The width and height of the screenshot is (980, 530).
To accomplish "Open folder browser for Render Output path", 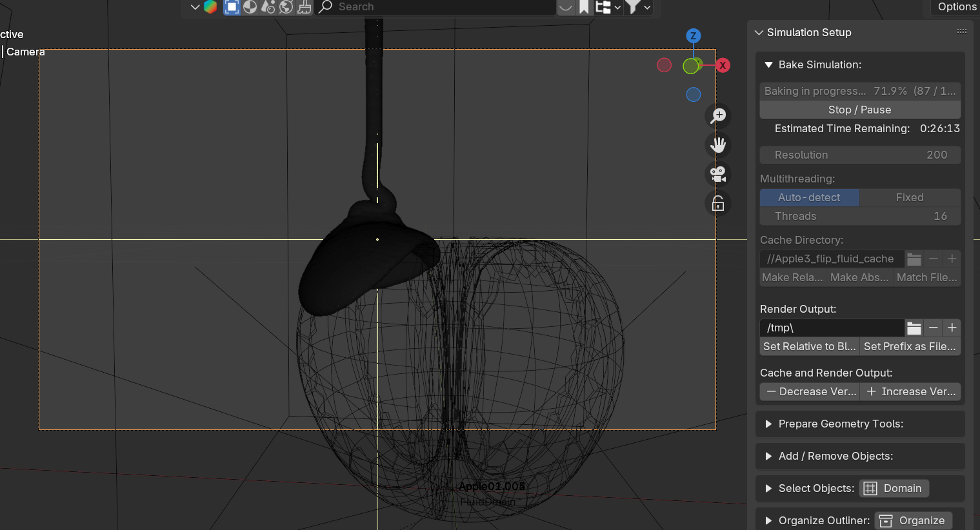I will (x=914, y=328).
